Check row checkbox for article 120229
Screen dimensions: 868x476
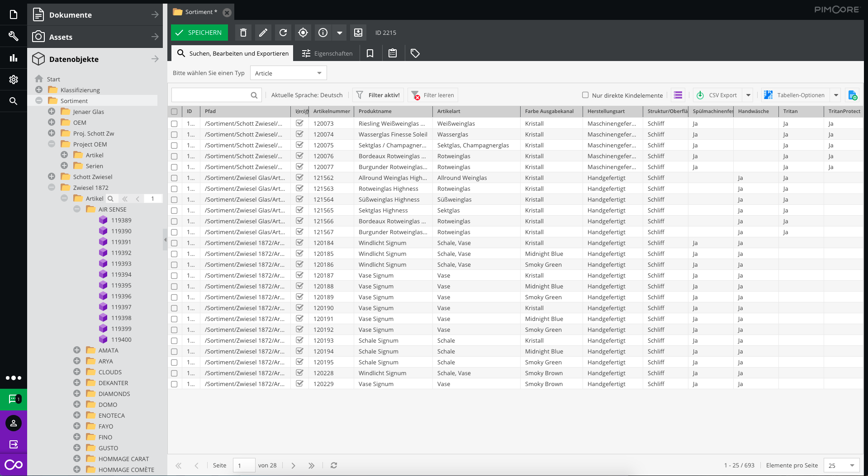coord(174,384)
